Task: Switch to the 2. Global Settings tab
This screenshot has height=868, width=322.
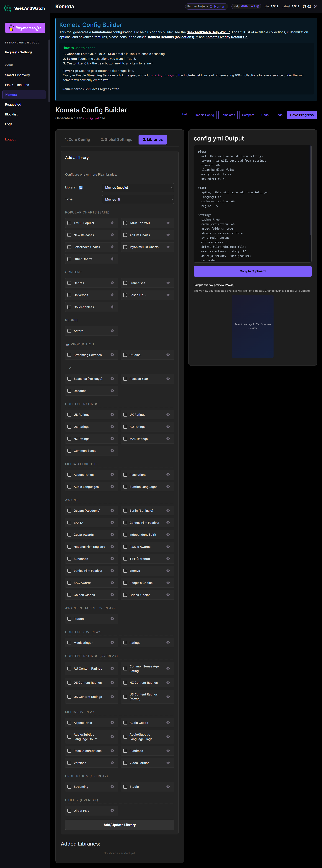Action: coord(116,139)
